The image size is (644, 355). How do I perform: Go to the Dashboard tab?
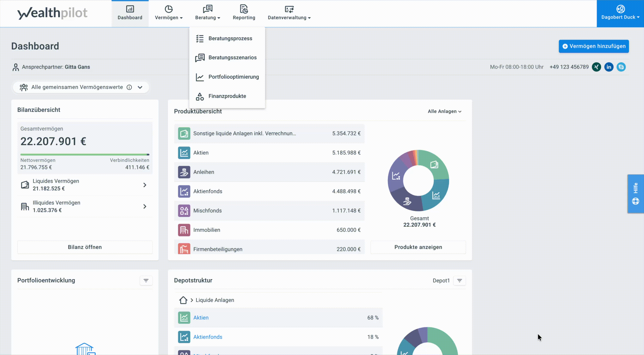click(130, 13)
